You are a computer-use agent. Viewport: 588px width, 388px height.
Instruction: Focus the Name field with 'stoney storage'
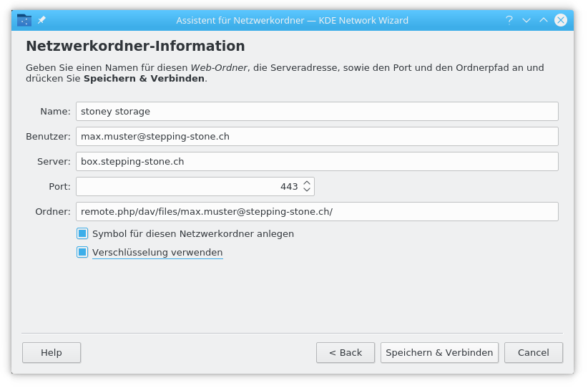[x=317, y=112]
